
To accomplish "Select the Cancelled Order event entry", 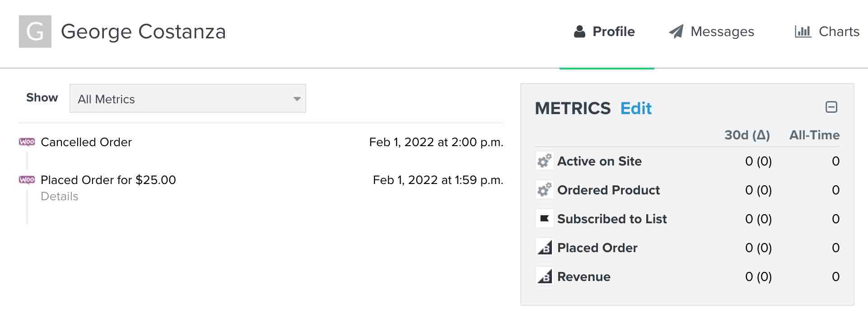I will coord(86,143).
